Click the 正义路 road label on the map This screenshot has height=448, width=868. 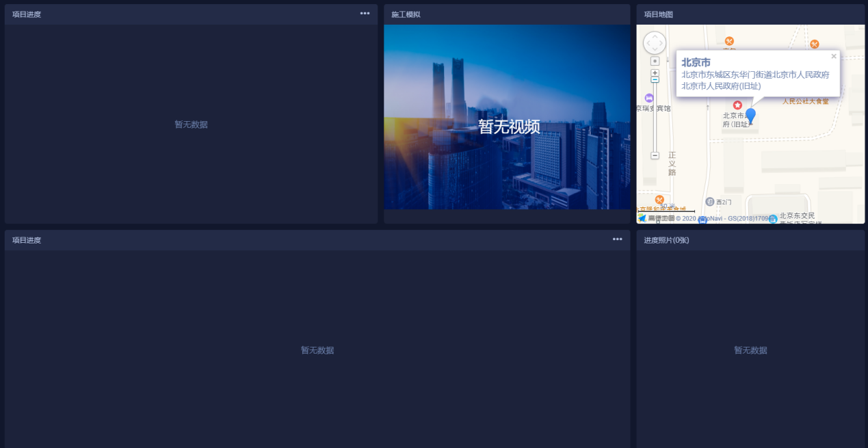click(672, 163)
